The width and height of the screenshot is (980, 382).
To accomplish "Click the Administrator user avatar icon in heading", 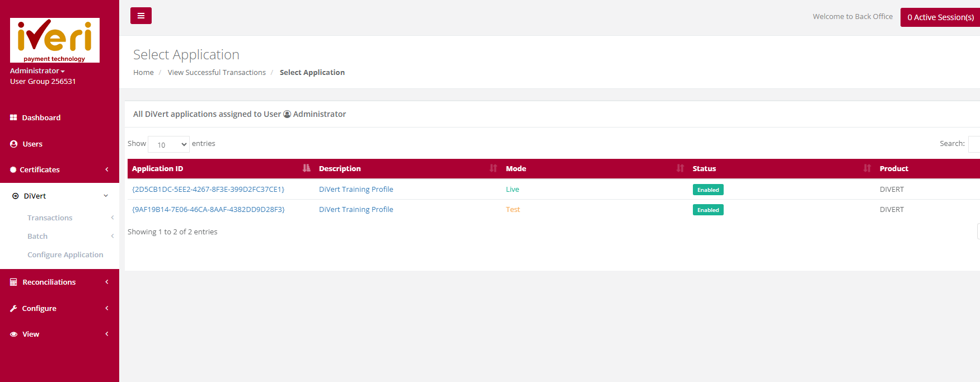I will coord(287,114).
